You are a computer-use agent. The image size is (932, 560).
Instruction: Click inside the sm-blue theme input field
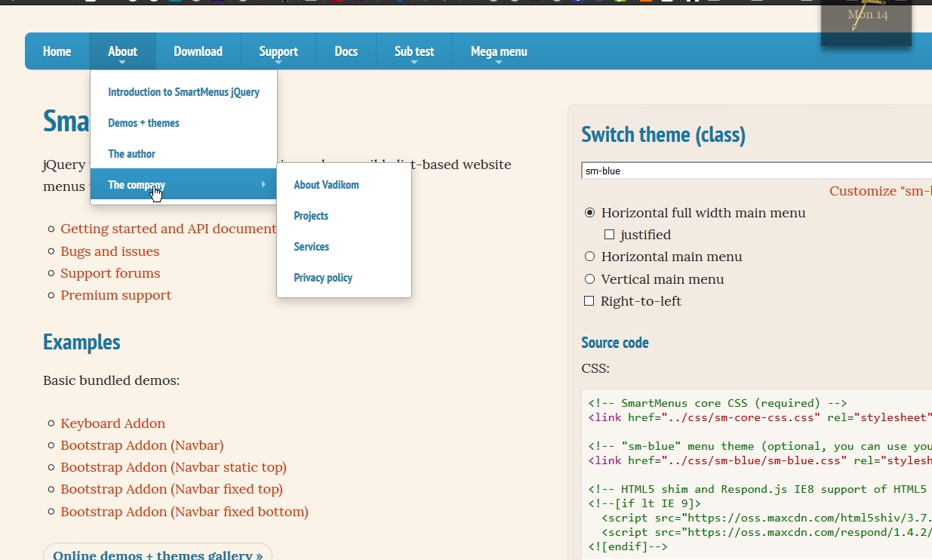tap(717, 171)
